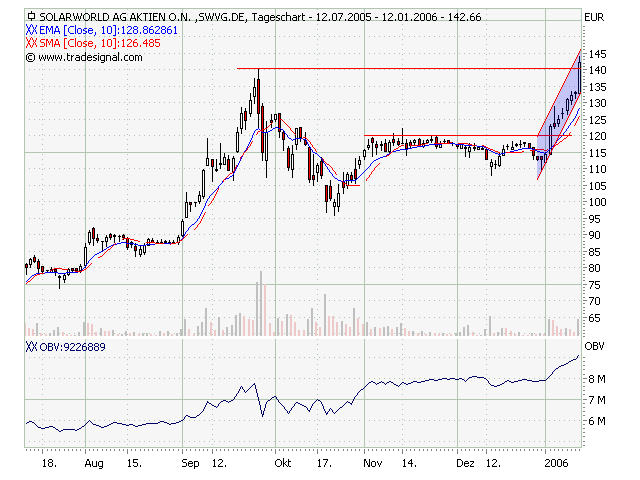
Task: Click the Dez date axis label
Action: [x=466, y=463]
